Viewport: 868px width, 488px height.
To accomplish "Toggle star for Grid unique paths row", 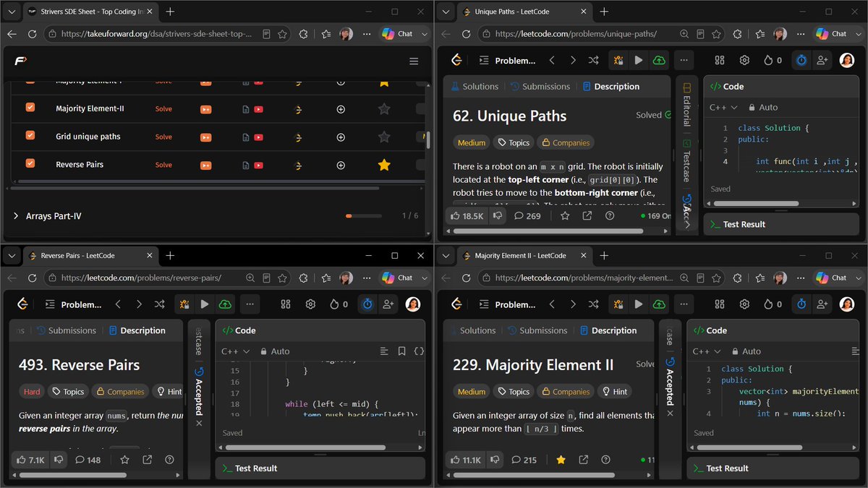I will (384, 137).
